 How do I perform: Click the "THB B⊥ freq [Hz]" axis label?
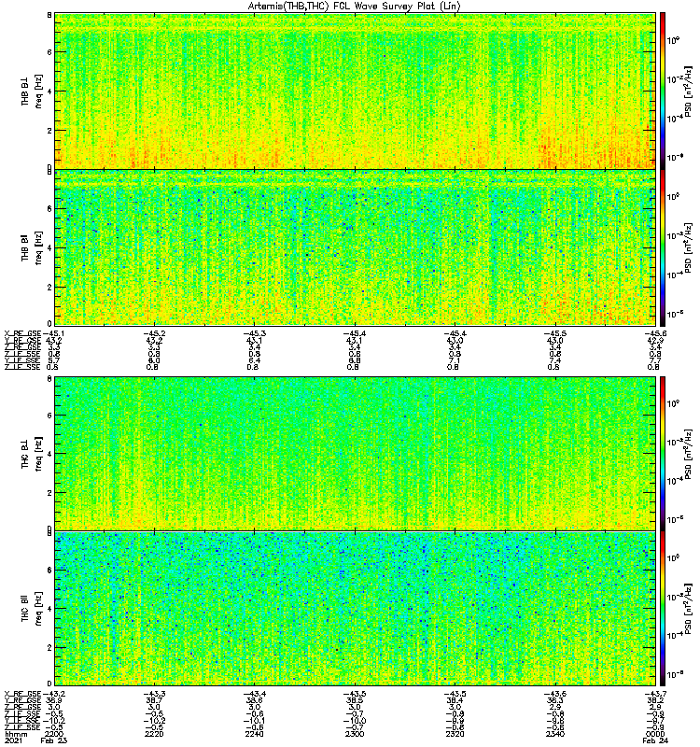pos(32,91)
